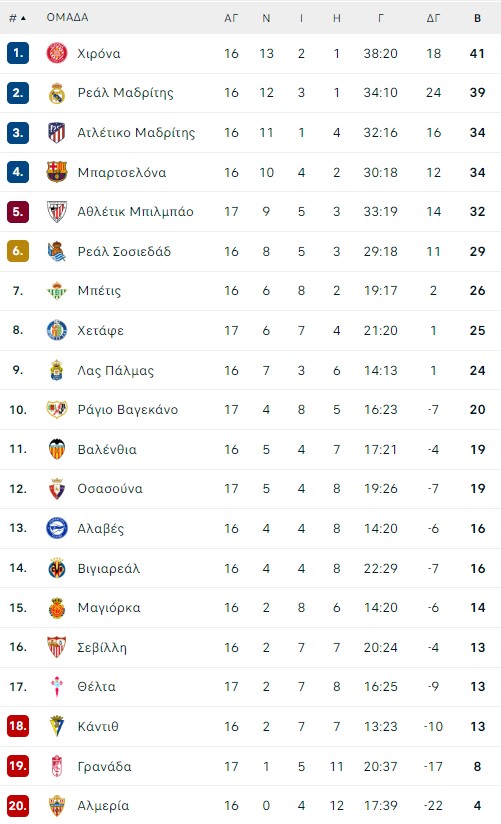The height and width of the screenshot is (824, 501).
Task: Sort by the ΔΓ goal difference header
Action: pyautogui.click(x=433, y=18)
